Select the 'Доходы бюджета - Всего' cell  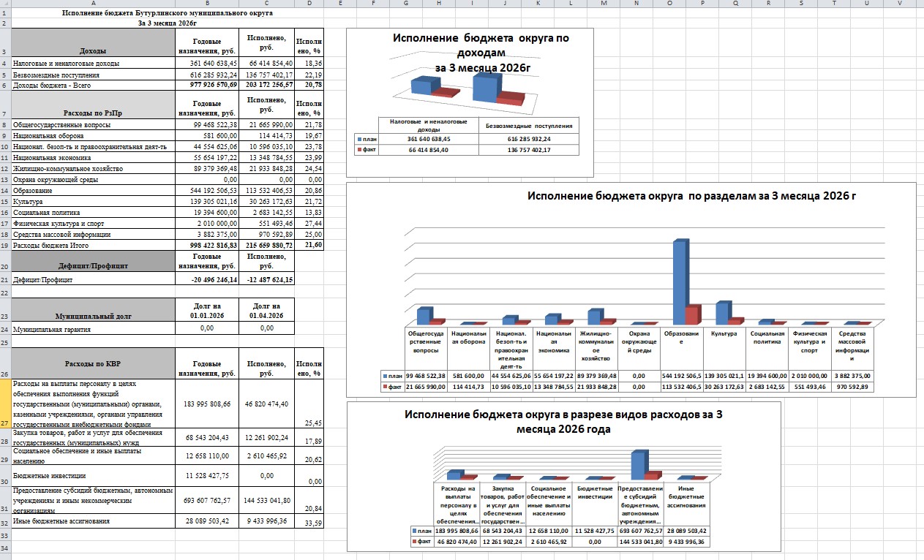coord(93,85)
